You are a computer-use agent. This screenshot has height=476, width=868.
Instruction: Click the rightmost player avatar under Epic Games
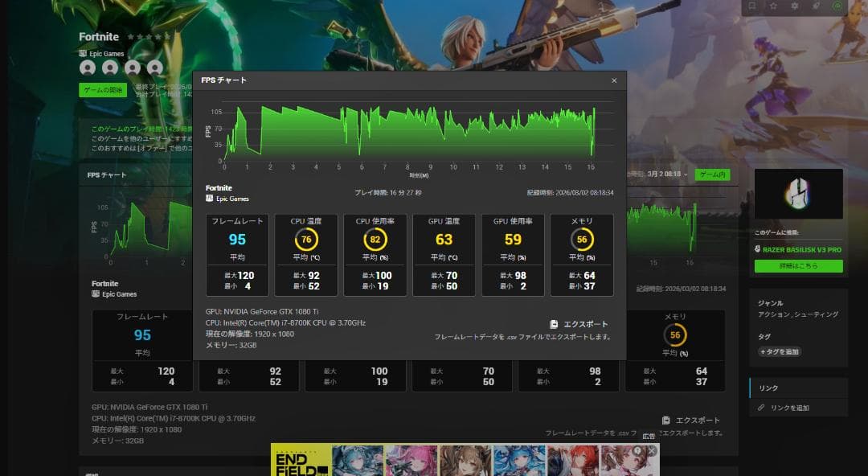pyautogui.click(x=154, y=68)
